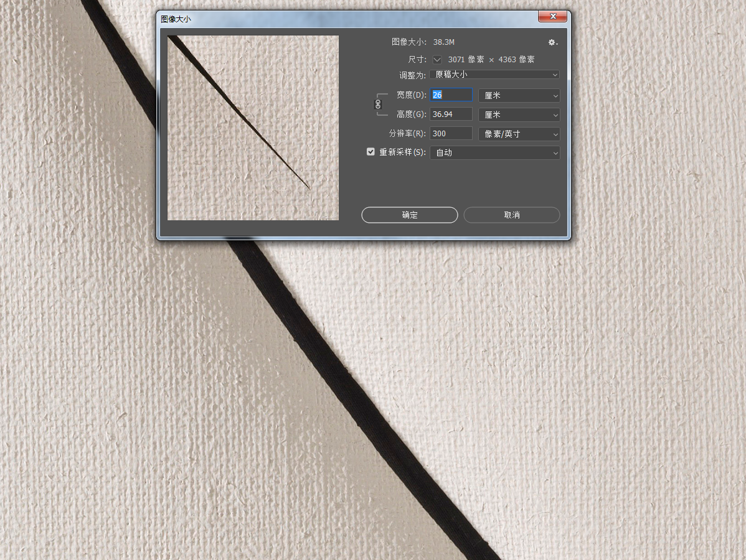Click the width (宽度) input field
Screen dimensions: 746x560
[x=451, y=95]
